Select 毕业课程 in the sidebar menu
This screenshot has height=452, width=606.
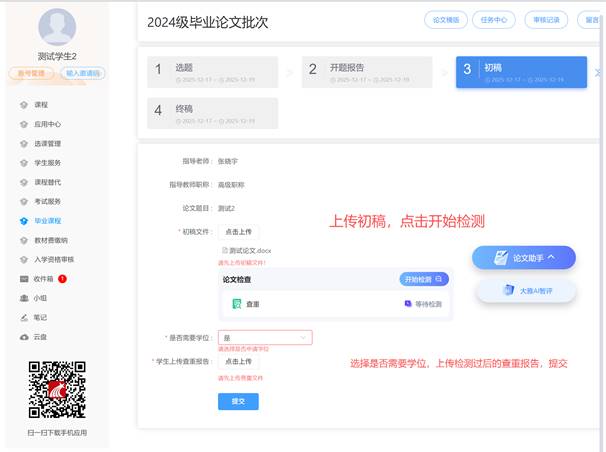(x=47, y=220)
